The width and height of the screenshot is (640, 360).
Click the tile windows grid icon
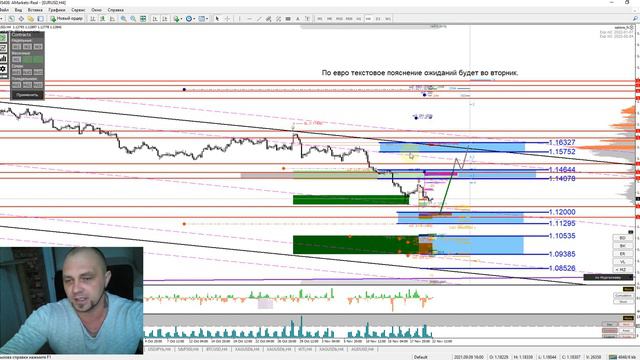pos(143,19)
